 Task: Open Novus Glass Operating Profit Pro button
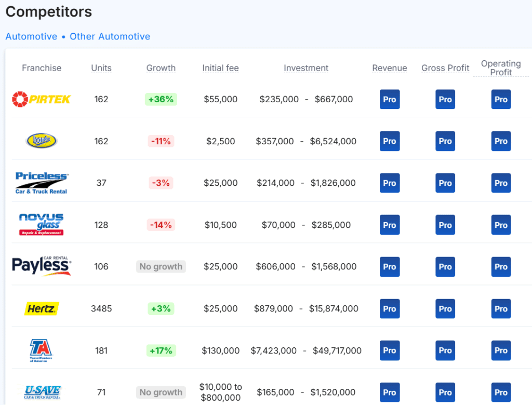pyautogui.click(x=501, y=225)
